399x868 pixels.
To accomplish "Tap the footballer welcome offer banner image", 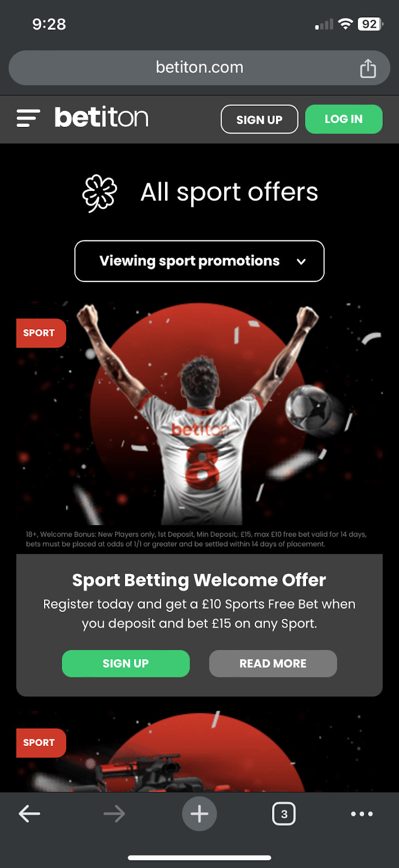I will 199,413.
